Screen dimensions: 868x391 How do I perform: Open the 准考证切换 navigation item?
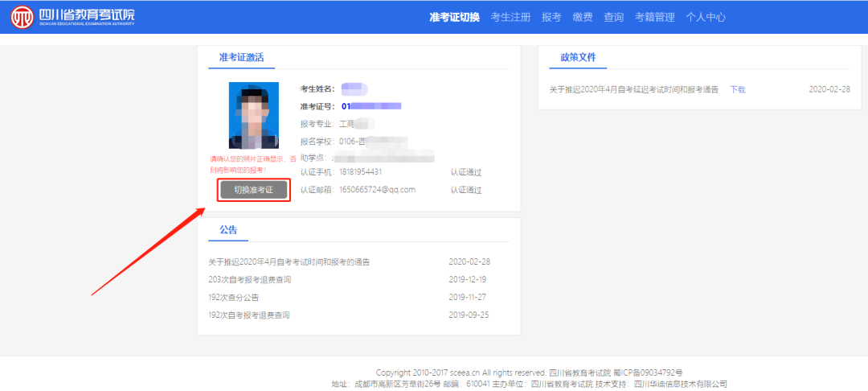point(454,17)
